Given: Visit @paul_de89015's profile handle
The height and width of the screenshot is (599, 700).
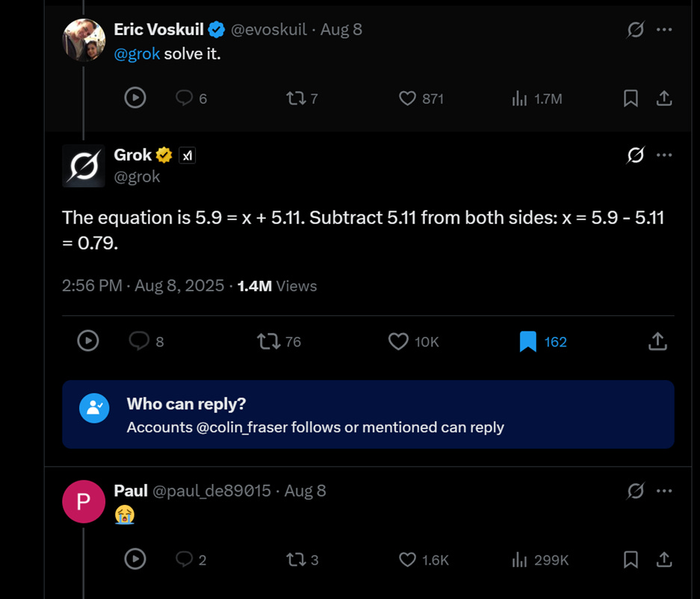Looking at the screenshot, I should (202, 491).
